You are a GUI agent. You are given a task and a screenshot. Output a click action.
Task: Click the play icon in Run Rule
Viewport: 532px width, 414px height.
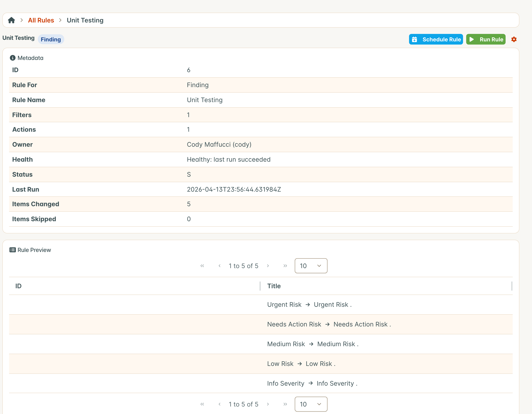(472, 39)
